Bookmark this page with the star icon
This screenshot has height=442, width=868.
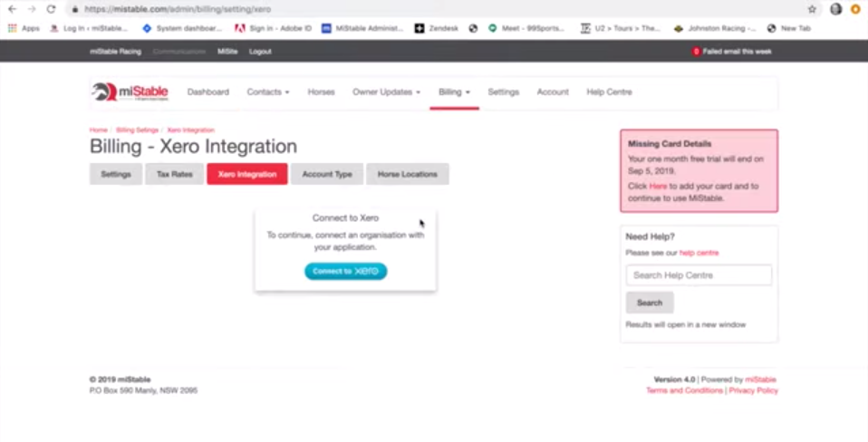point(812,9)
